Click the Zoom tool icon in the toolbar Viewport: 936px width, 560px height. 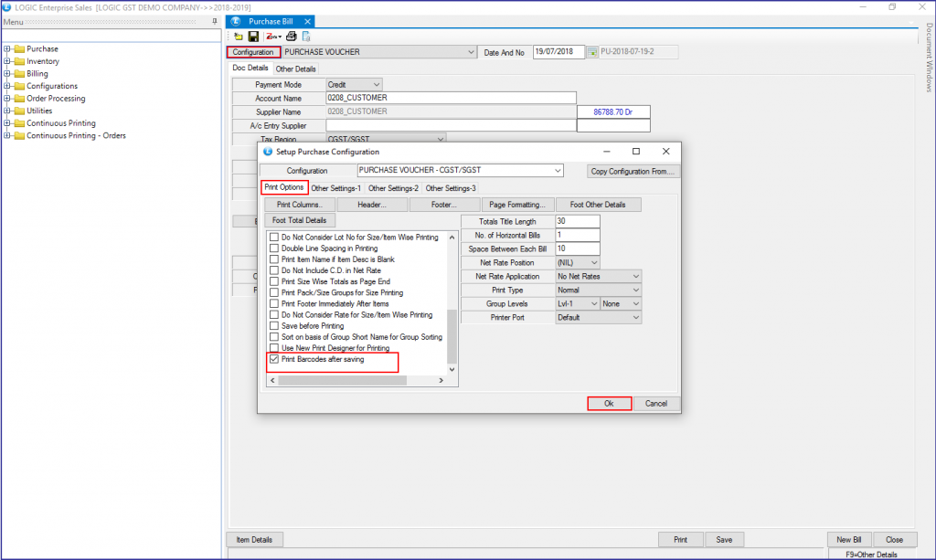click(x=271, y=37)
